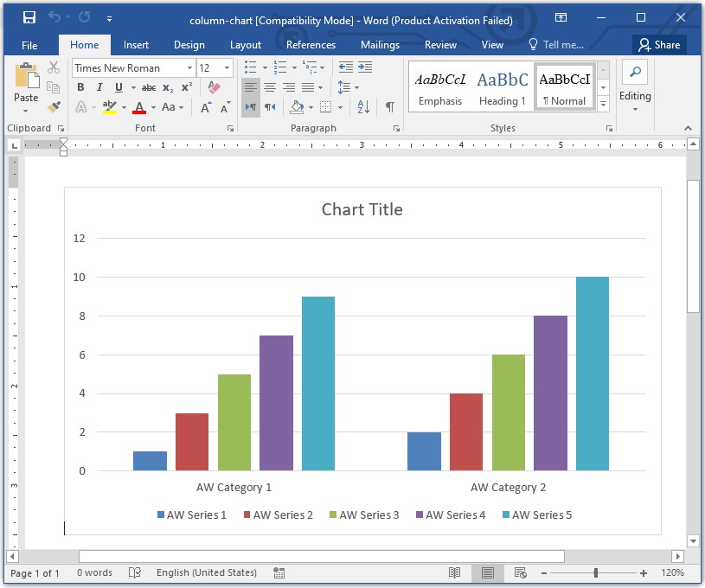Apply strikethrough formatting

click(148, 87)
